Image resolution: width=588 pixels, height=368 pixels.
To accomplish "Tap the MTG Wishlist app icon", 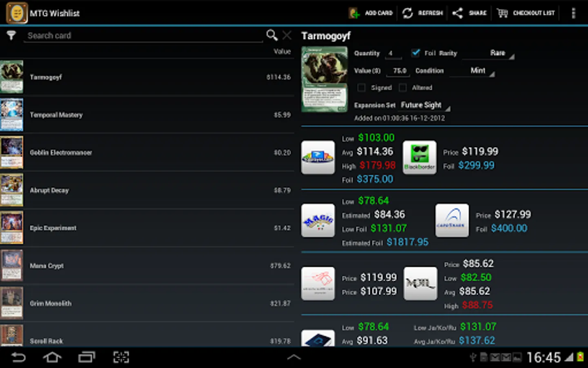I will pos(17,13).
